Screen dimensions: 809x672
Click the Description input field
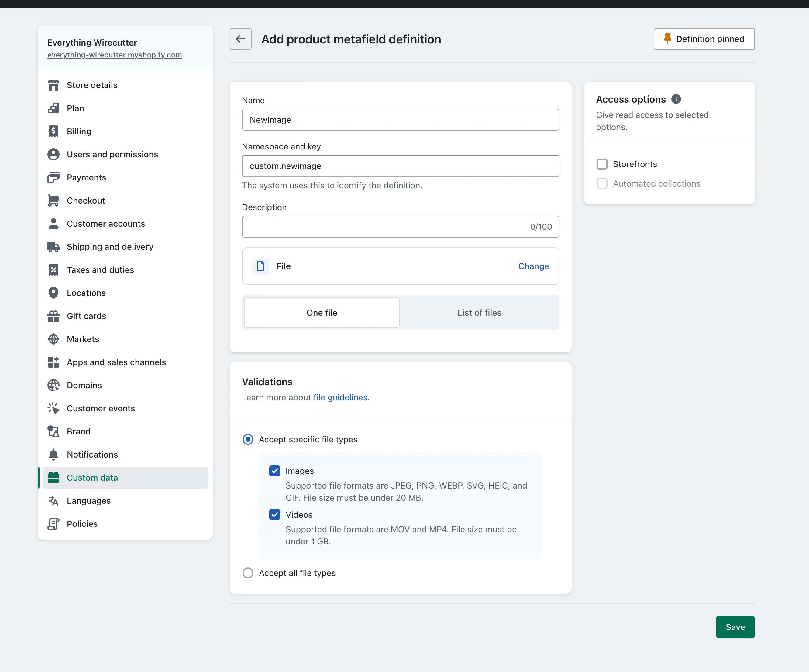pos(401,227)
